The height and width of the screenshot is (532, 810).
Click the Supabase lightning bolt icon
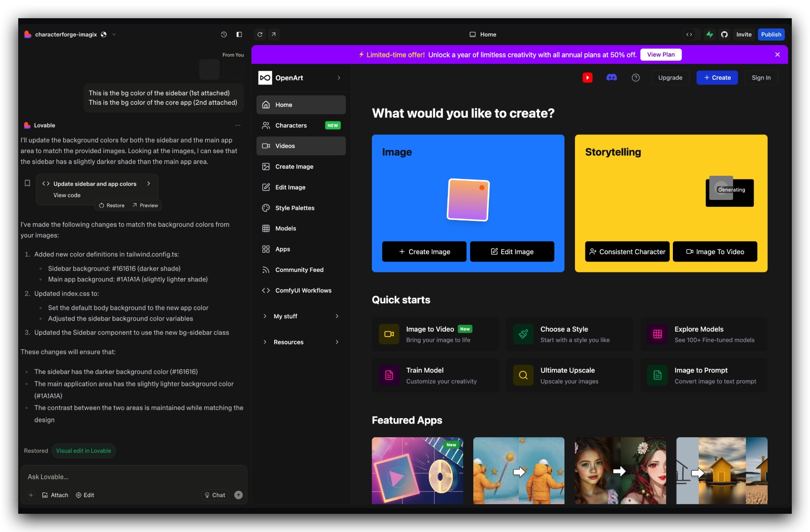click(x=710, y=35)
